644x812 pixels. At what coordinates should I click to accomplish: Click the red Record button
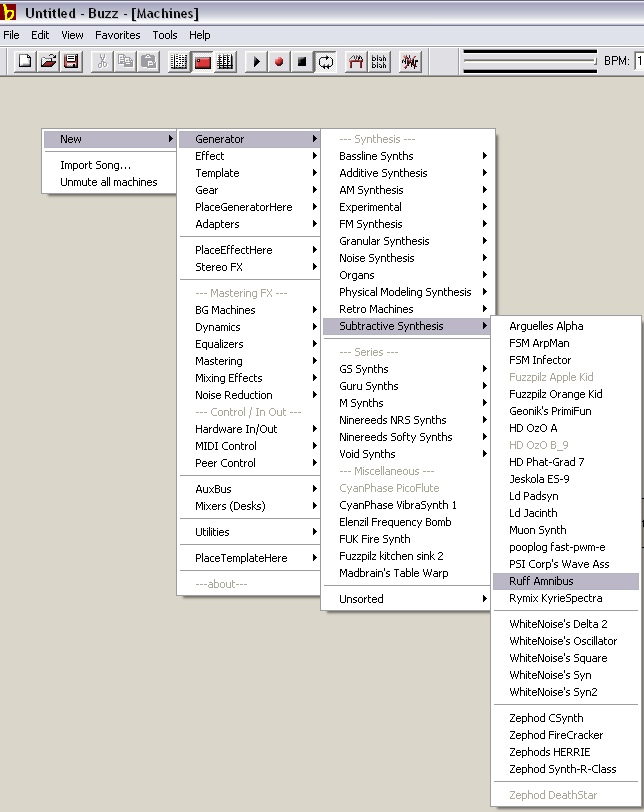tap(279, 62)
